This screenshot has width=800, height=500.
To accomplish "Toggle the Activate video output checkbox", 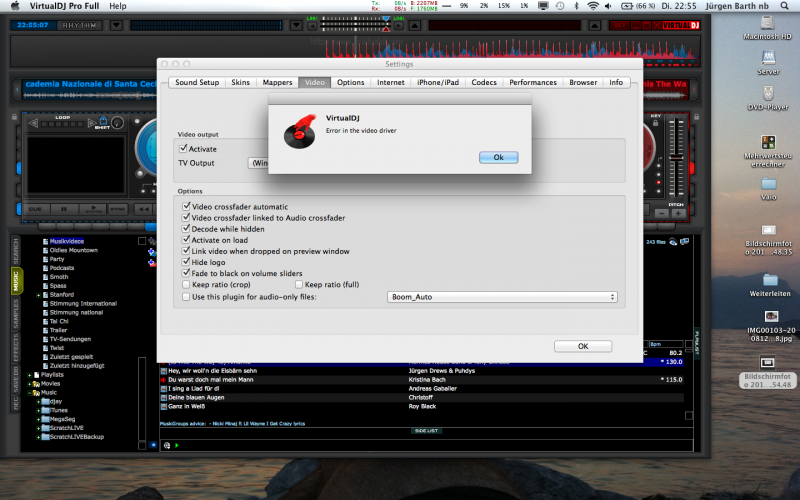I will pyautogui.click(x=183, y=148).
